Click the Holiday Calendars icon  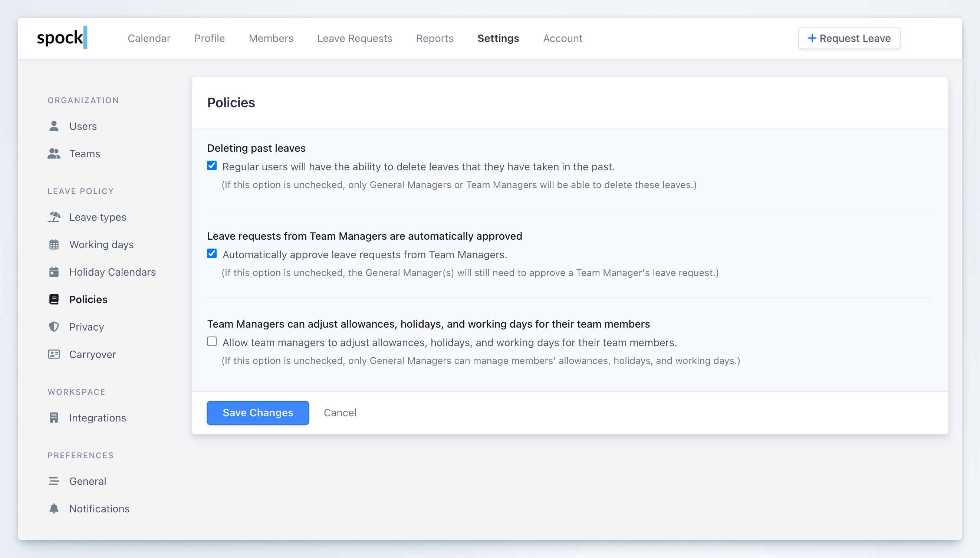pos(54,272)
